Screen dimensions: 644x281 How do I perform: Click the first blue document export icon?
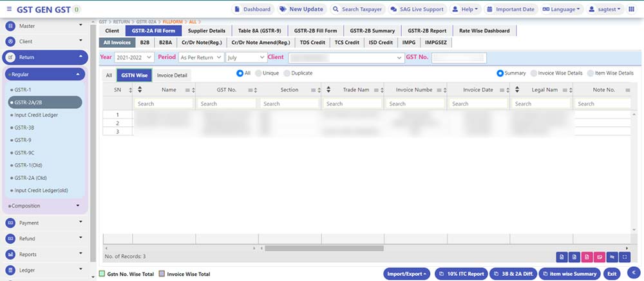[562, 257]
